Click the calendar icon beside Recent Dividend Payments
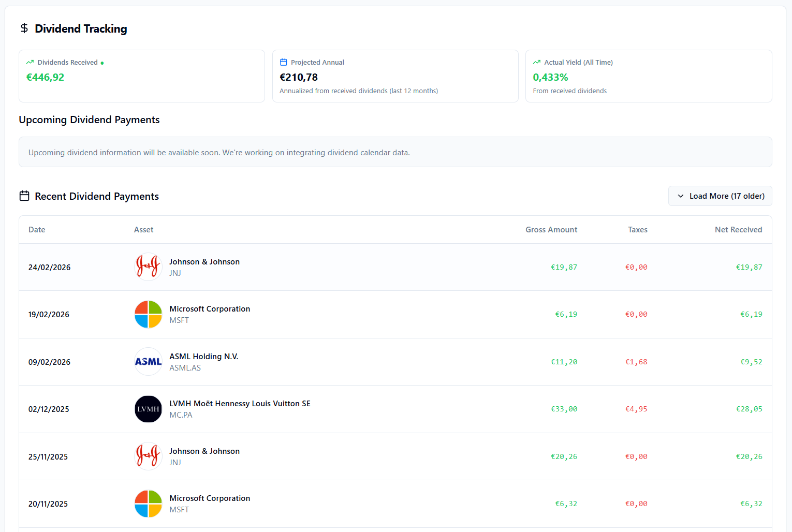 (x=24, y=196)
